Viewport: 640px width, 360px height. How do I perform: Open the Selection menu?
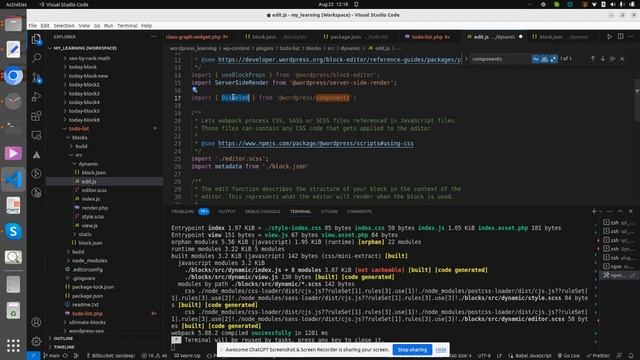64,25
